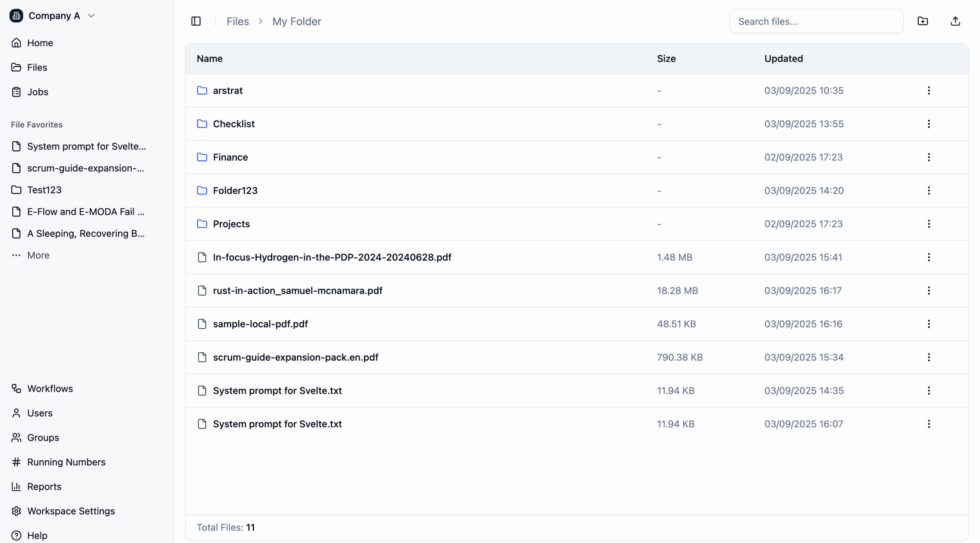Click the Workflows sidebar icon
Screen dimensions: 980x543
[16, 388]
